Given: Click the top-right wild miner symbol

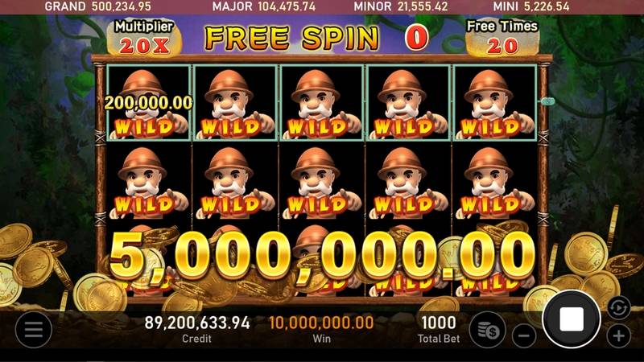Looking at the screenshot, I should click(x=495, y=103).
